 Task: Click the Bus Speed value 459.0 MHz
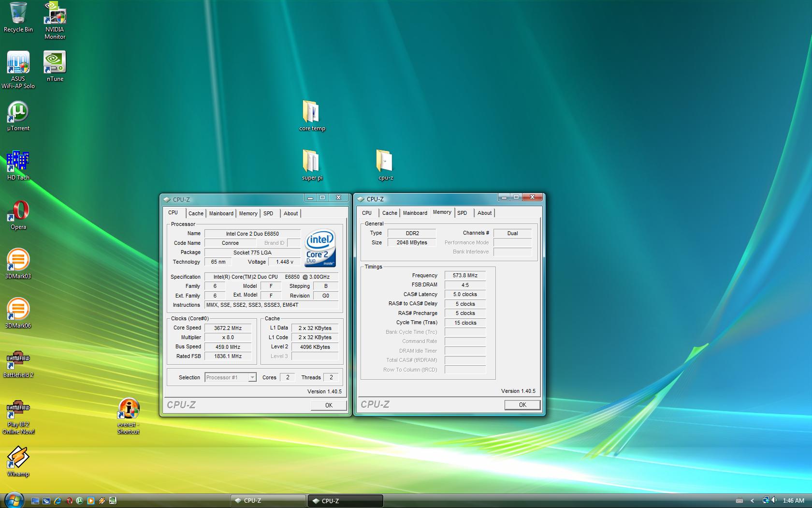point(228,347)
